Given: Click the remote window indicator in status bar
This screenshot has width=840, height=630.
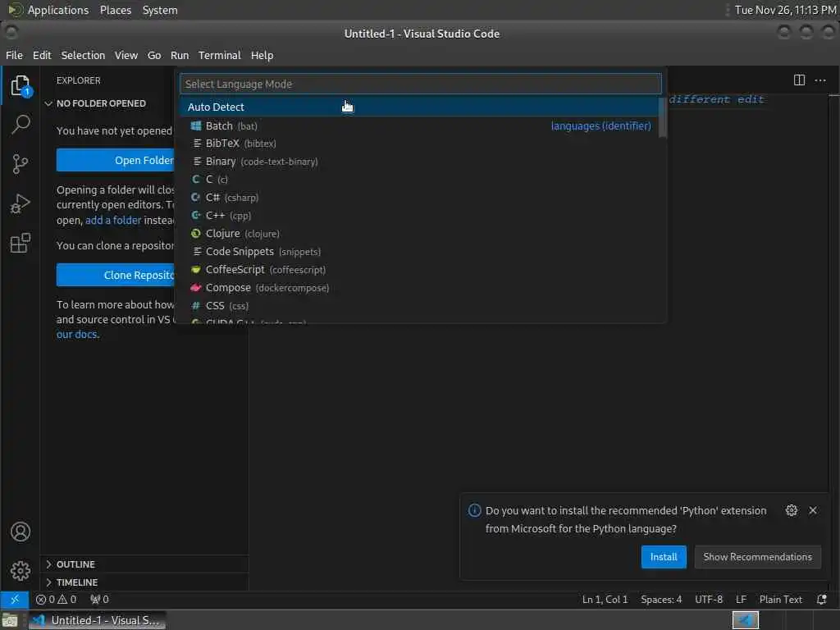Looking at the screenshot, I should pos(15,600).
